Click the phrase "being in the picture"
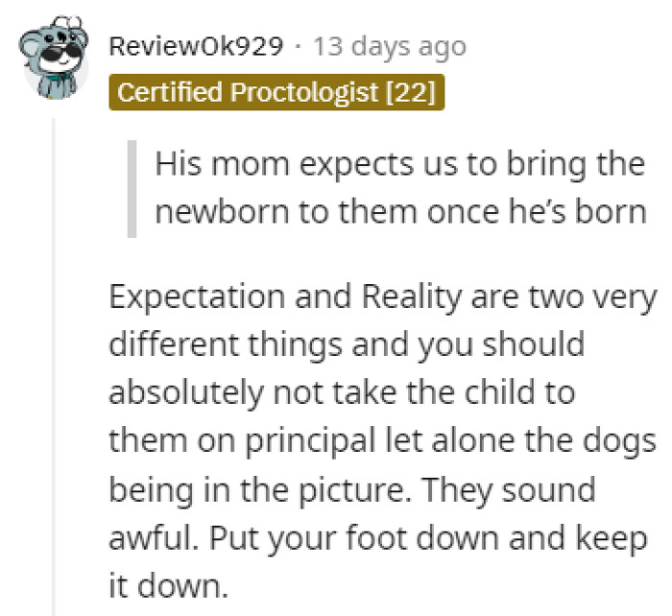Image resolution: width=672 pixels, height=616 pixels. click(x=262, y=492)
